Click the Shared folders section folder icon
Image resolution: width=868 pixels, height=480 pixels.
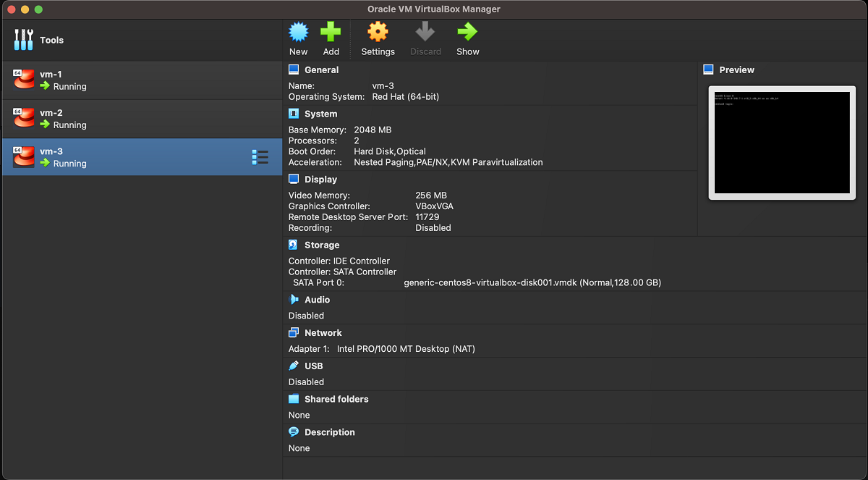tap(294, 399)
